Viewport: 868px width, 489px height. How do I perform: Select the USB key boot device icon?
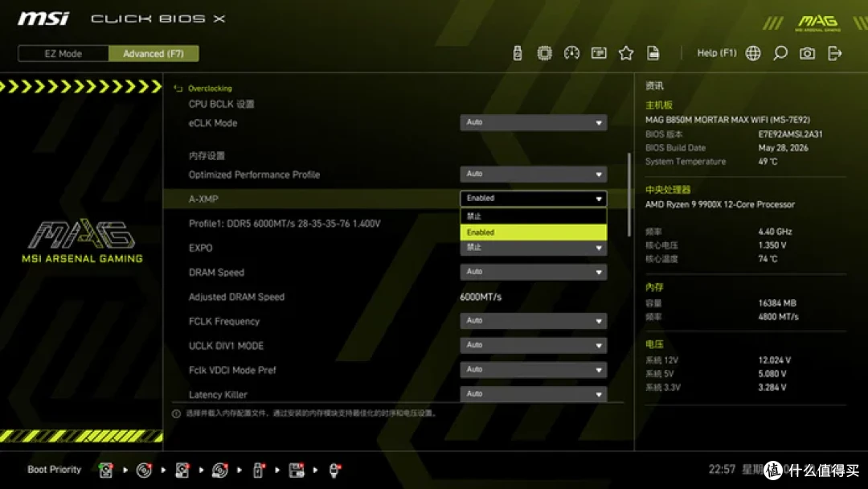258,471
